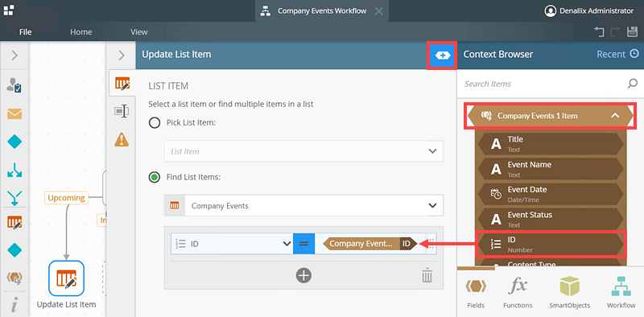This screenshot has height=317, width=644.
Task: Select the Find List Items radio button
Action: point(155,177)
